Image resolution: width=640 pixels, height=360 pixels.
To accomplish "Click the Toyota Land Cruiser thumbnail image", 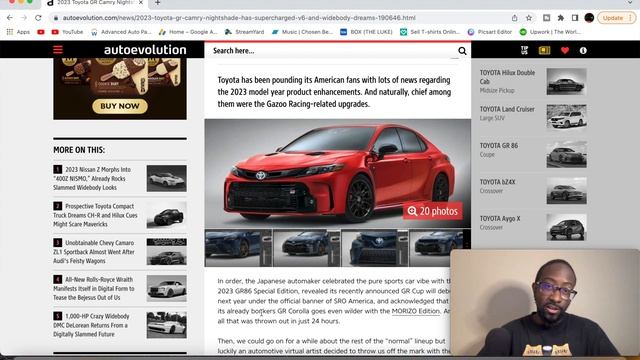I will coord(567,117).
